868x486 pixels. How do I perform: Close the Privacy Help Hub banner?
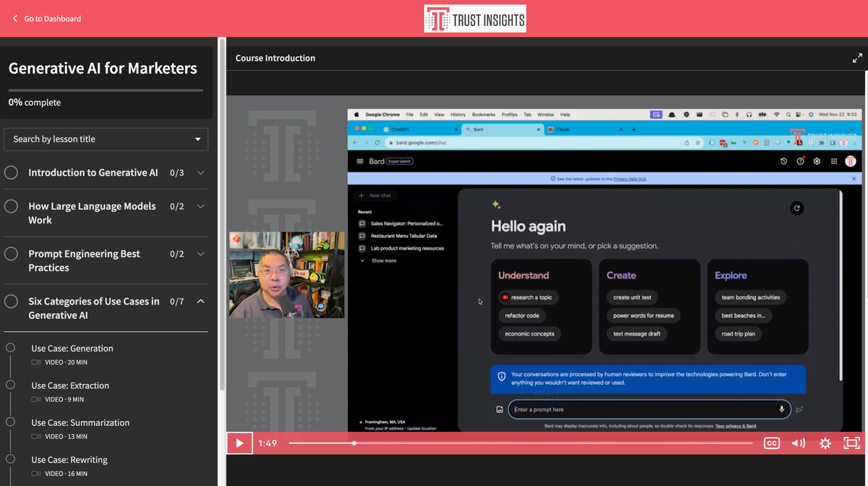pos(854,179)
